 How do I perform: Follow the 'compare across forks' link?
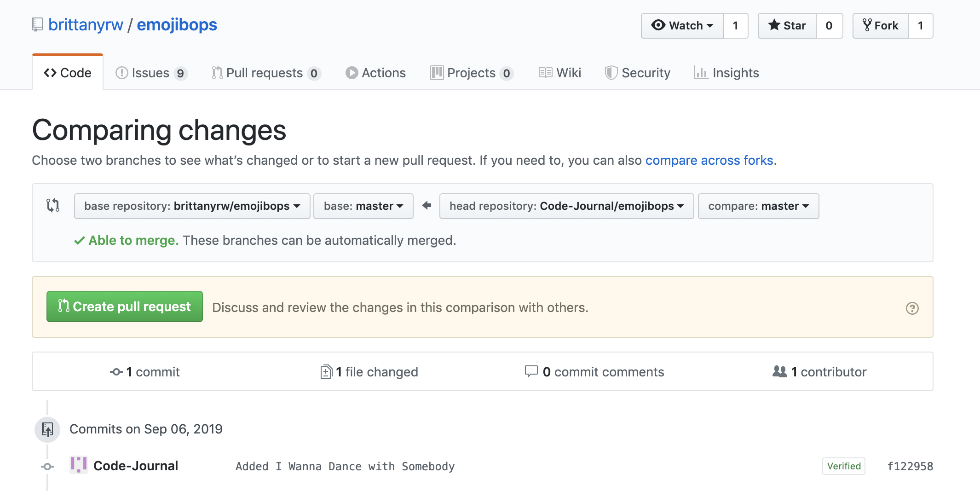[709, 160]
